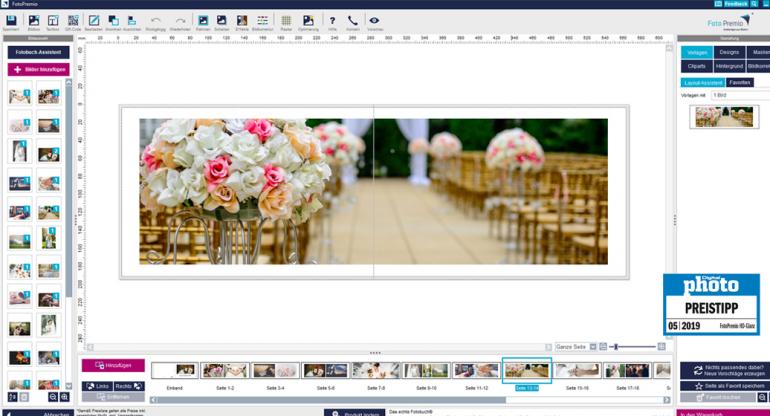Image resolution: width=770 pixels, height=416 pixels.
Task: Open the Effekte tool
Action: (x=242, y=21)
